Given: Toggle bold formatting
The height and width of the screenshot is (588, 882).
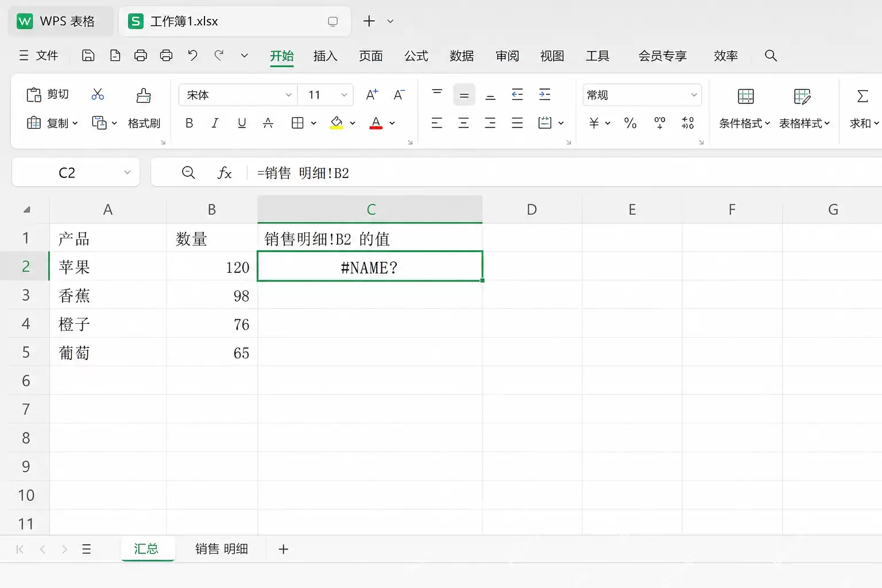Looking at the screenshot, I should click(x=189, y=123).
